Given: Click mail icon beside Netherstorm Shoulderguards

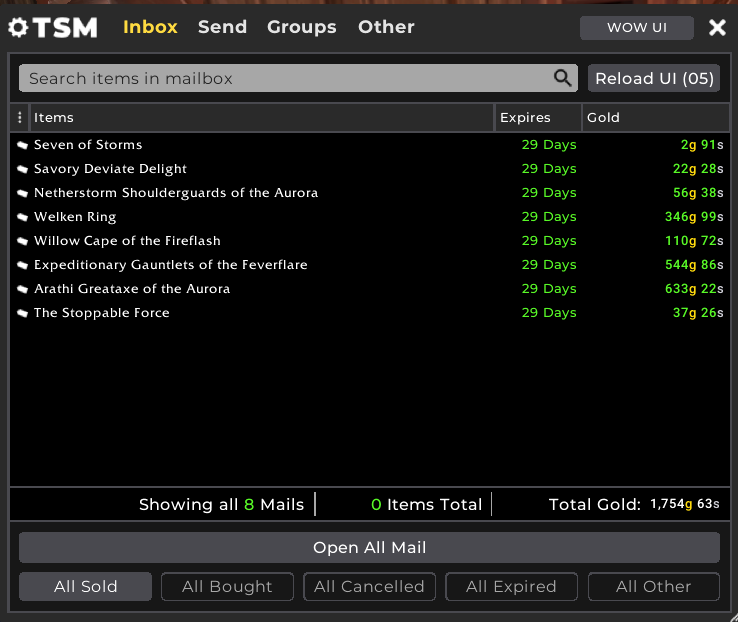Looking at the screenshot, I should [22, 193].
